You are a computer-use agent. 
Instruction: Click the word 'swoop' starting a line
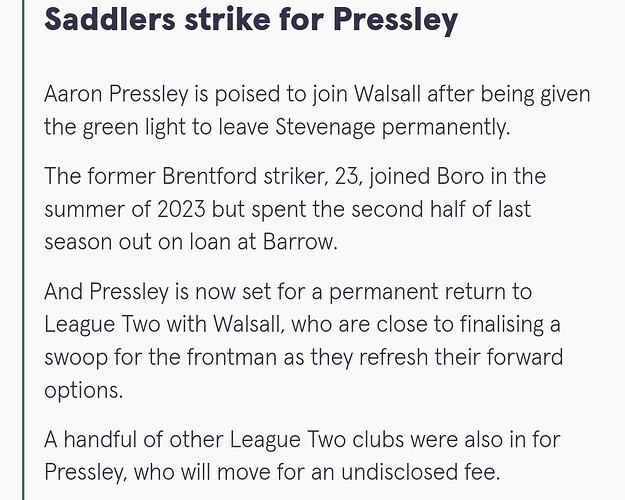coord(76,358)
